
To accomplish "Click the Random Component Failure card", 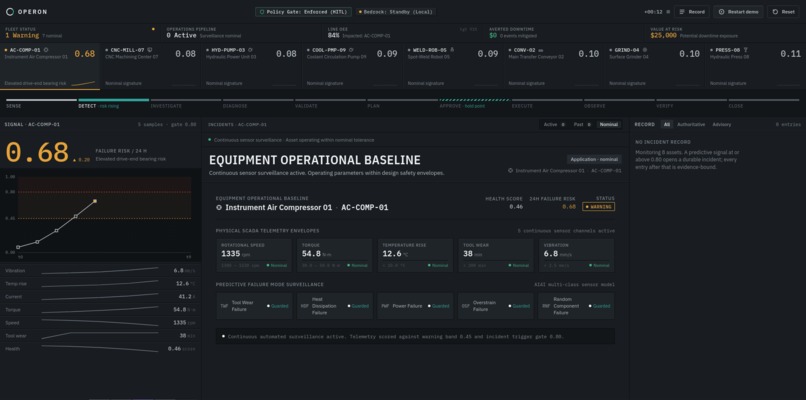I will click(576, 306).
